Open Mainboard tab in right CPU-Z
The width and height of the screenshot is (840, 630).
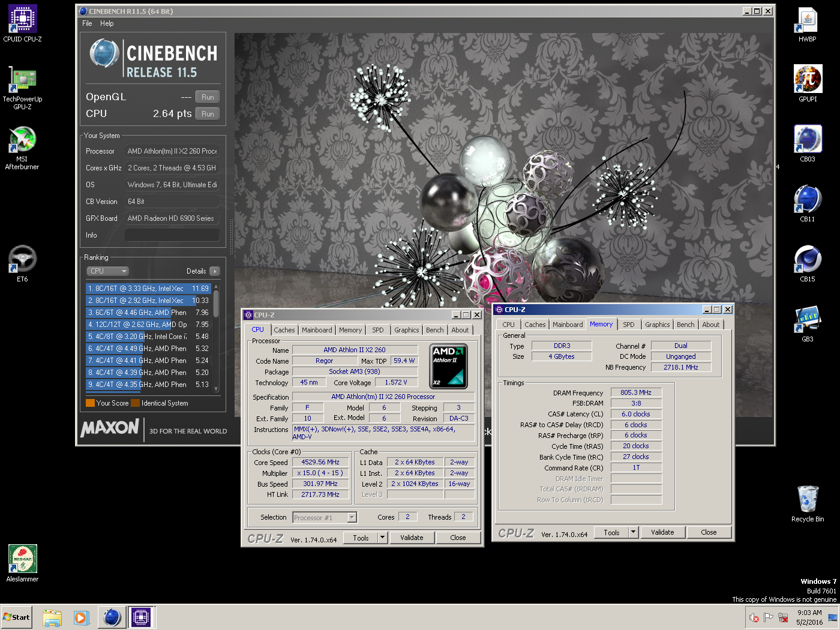coord(568,325)
